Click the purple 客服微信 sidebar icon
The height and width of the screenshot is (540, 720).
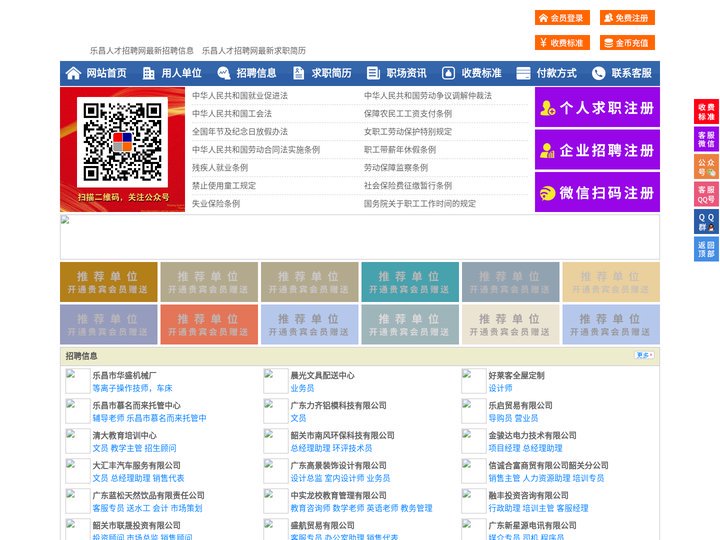point(706,139)
